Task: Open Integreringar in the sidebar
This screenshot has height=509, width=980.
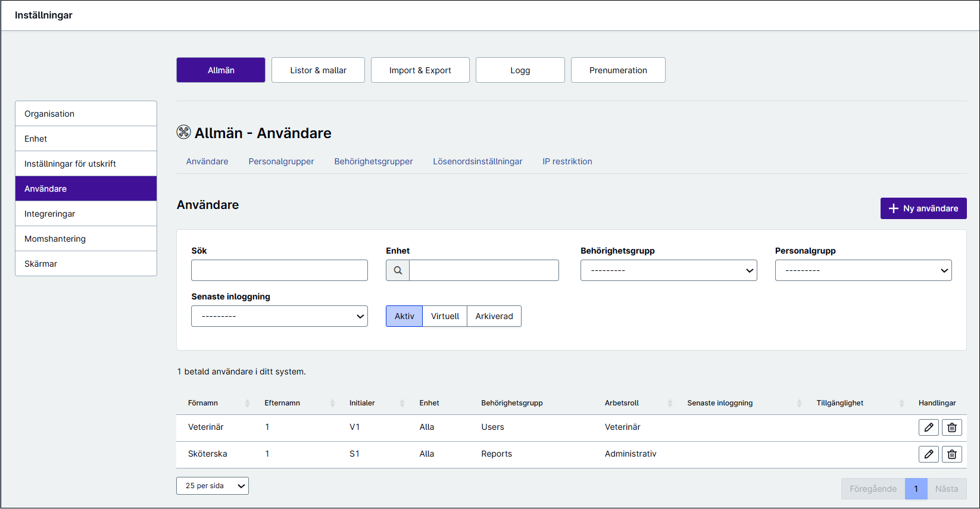Action: click(86, 214)
